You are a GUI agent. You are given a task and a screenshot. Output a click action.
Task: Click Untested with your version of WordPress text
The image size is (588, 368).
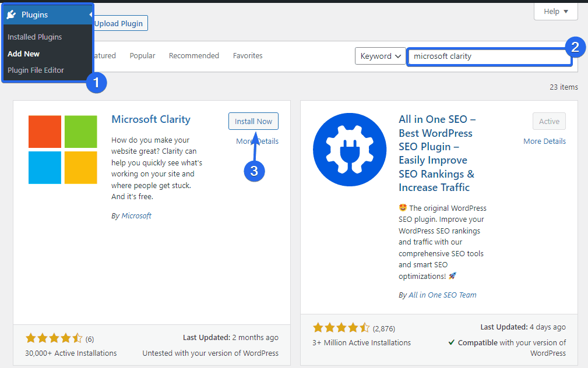pyautogui.click(x=210, y=353)
